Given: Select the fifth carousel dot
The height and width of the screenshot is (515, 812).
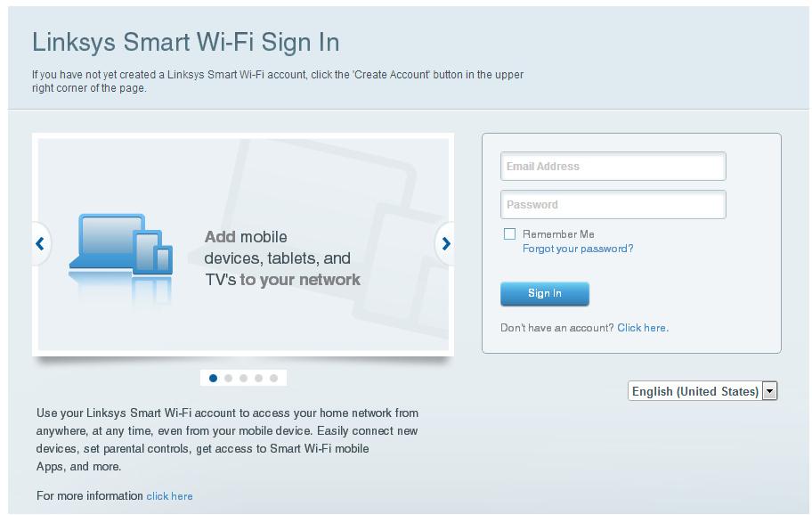Looking at the screenshot, I should click(x=274, y=378).
